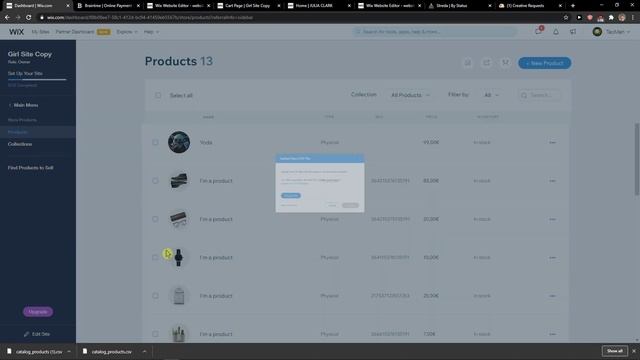Open more actions for the 20,00€ product
The height and width of the screenshot is (360, 640).
(552, 219)
